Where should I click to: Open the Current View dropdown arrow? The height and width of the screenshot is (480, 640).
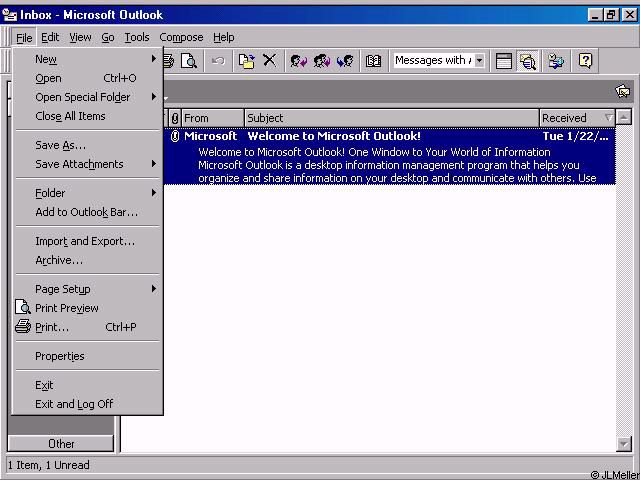click(x=480, y=61)
